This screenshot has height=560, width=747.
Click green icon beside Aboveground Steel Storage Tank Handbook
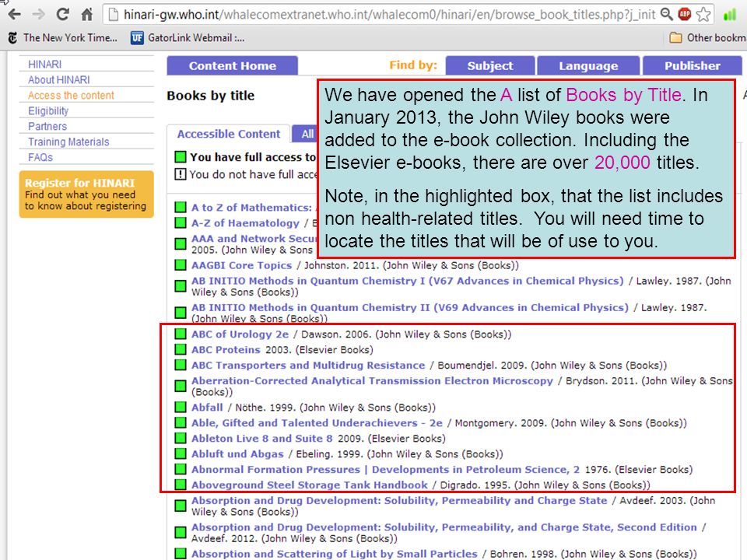tap(180, 485)
